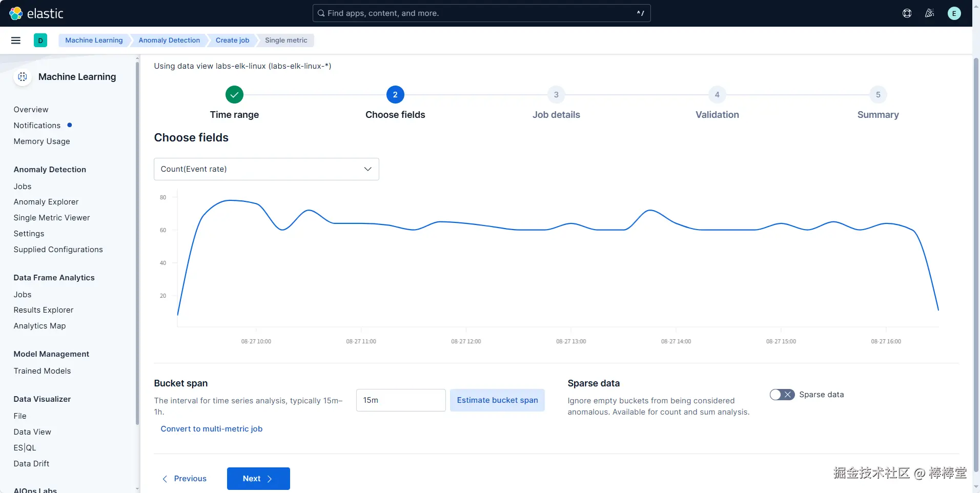The width and height of the screenshot is (980, 493).
Task: Go back with the Previous button
Action: 185,479
